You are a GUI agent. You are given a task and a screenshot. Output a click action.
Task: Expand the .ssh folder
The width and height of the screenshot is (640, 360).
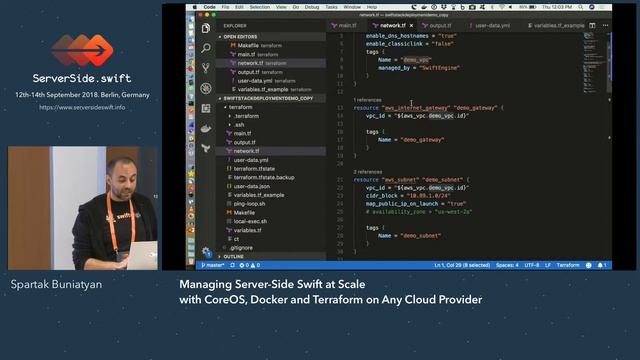click(239, 125)
